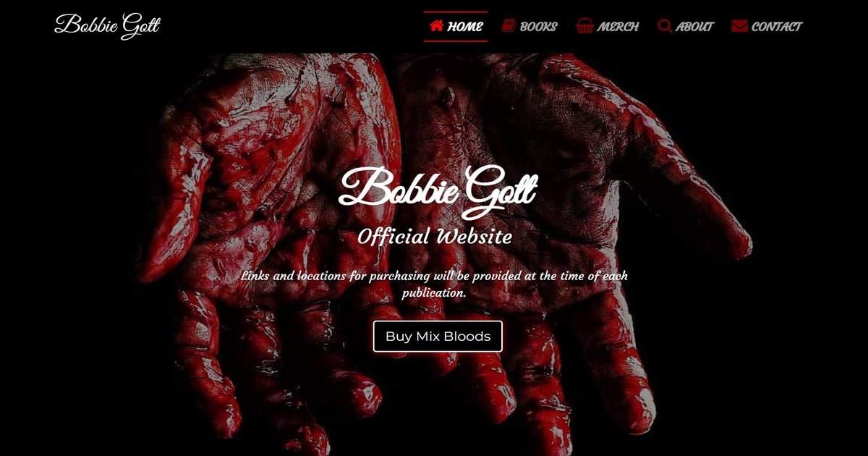Click the word 'publication.' in the hero text

coord(434,294)
